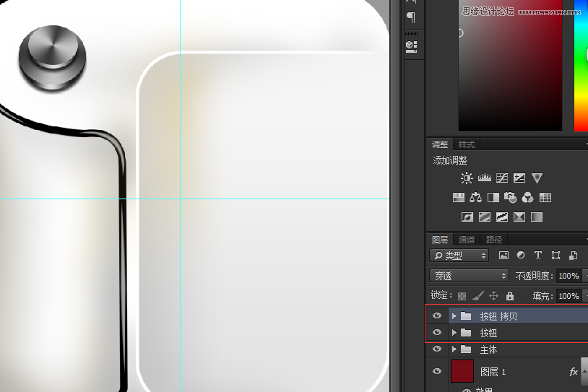Toggle lock position (move arrows icon)

point(493,296)
